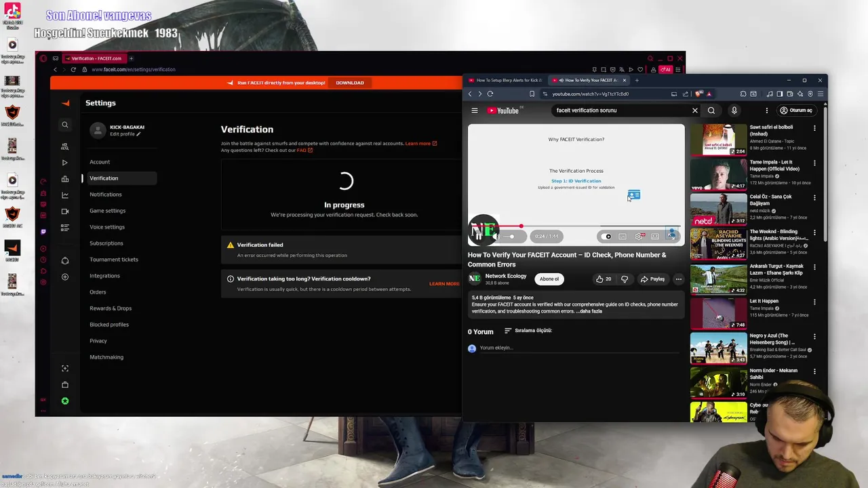Open more actions menu under video
868x488 pixels.
(678, 279)
